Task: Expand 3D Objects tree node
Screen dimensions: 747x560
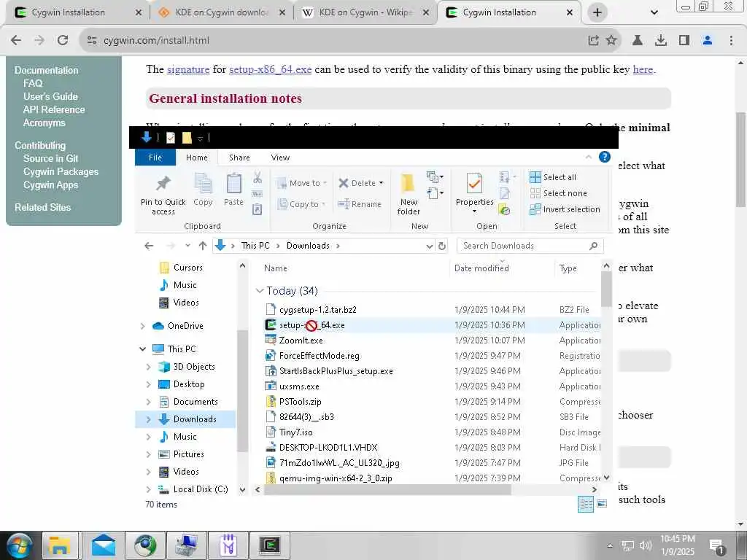Action: point(148,367)
